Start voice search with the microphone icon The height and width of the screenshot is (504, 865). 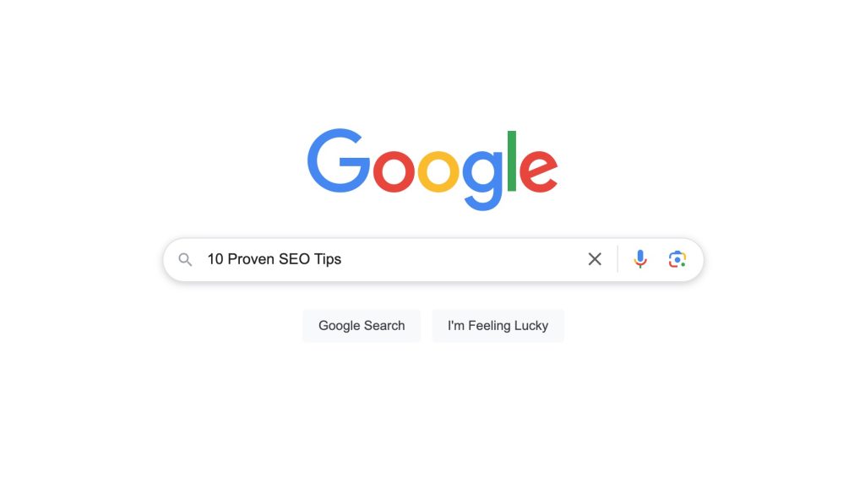click(640, 259)
